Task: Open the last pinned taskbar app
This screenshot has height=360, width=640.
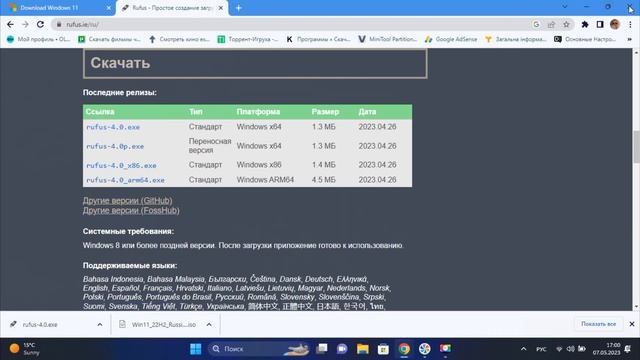Action: pos(445,349)
